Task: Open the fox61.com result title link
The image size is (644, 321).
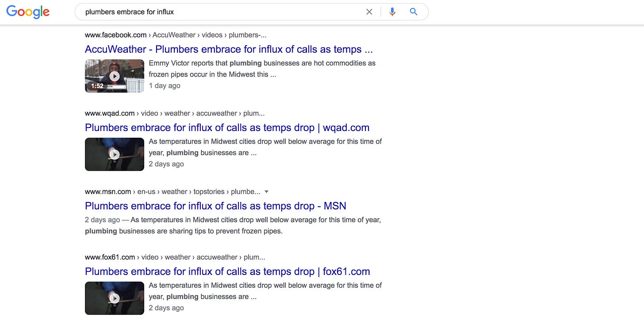Action: point(227,271)
